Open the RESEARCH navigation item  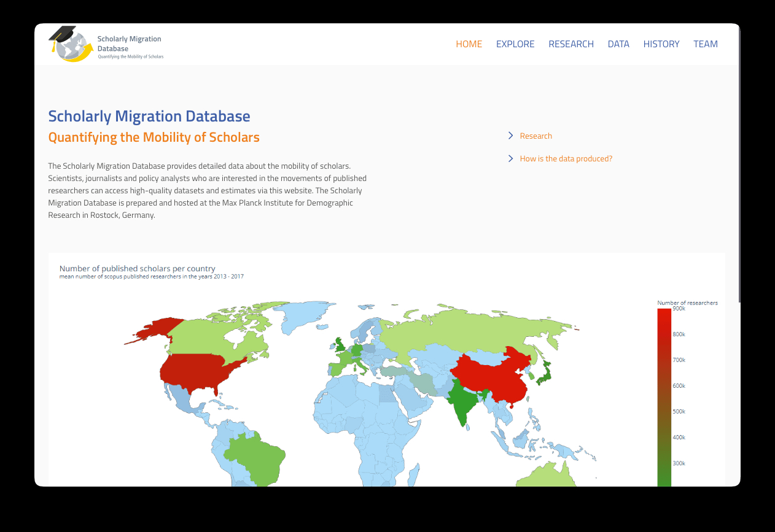tap(571, 44)
